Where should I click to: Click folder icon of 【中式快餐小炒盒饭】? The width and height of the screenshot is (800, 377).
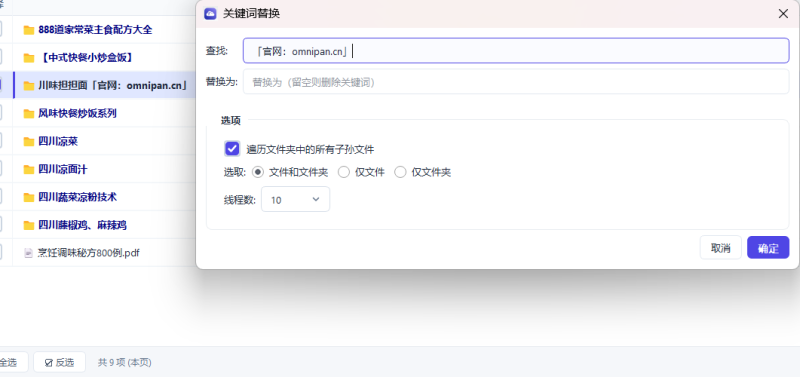[x=29, y=58]
